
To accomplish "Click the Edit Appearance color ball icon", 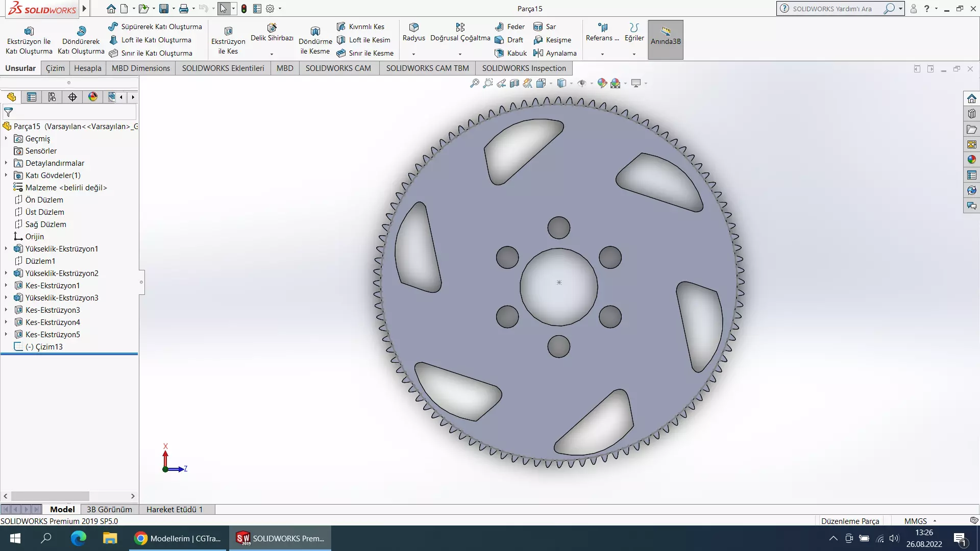I will pyautogui.click(x=602, y=83).
